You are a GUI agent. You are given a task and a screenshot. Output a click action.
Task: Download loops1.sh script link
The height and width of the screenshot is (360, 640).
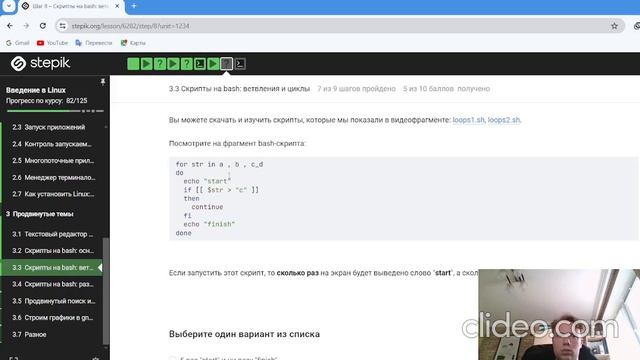tap(468, 120)
